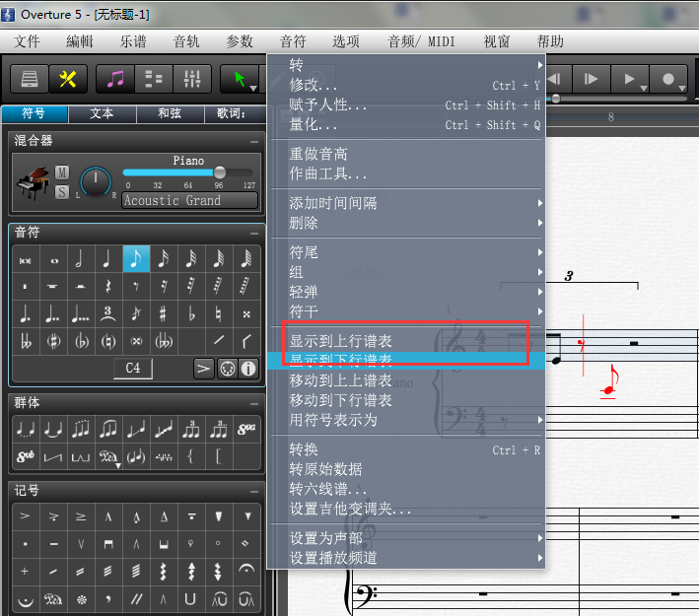699x616 pixels.
Task: Click the playback position slider handle
Action: (x=555, y=99)
